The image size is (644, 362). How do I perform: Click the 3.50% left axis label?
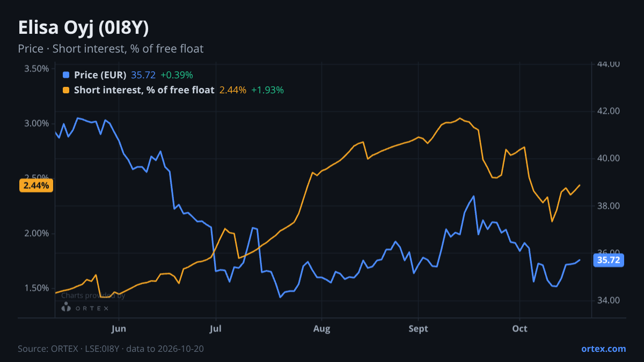[x=36, y=69]
